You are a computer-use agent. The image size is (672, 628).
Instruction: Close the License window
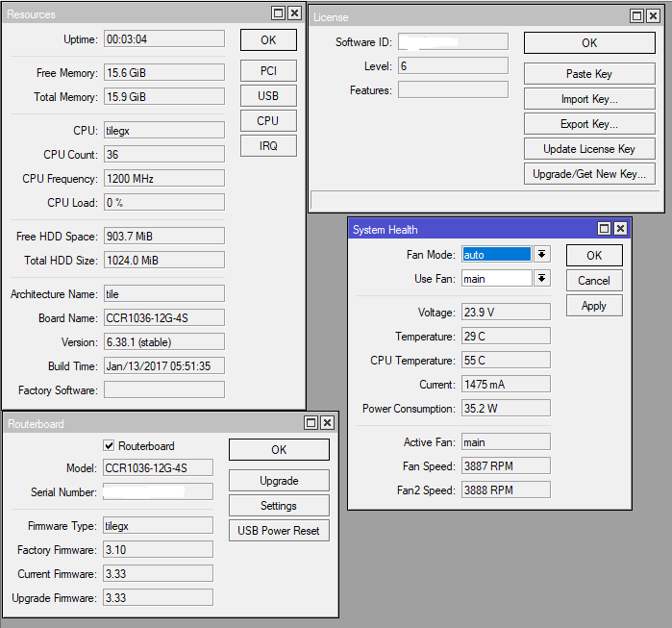click(653, 16)
